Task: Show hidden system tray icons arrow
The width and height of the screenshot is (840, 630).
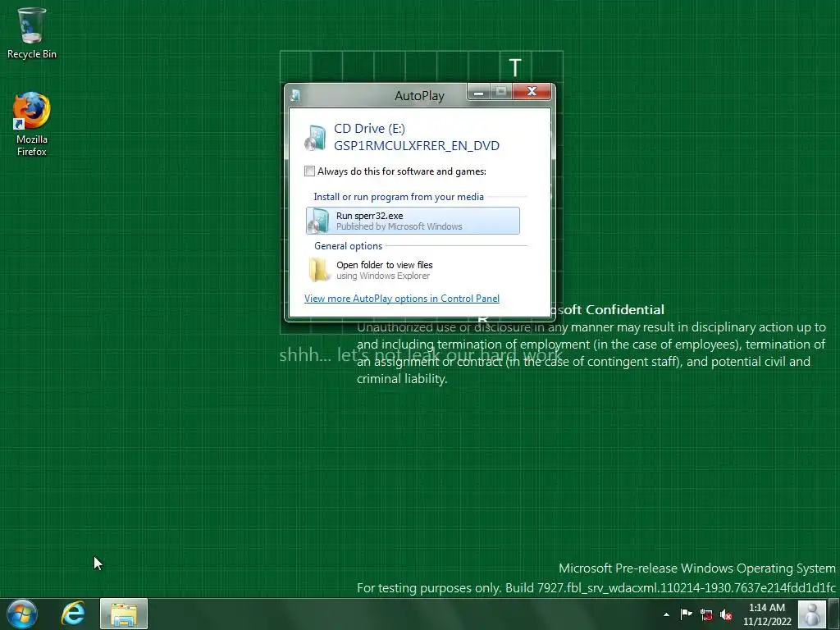Action: 666,614
